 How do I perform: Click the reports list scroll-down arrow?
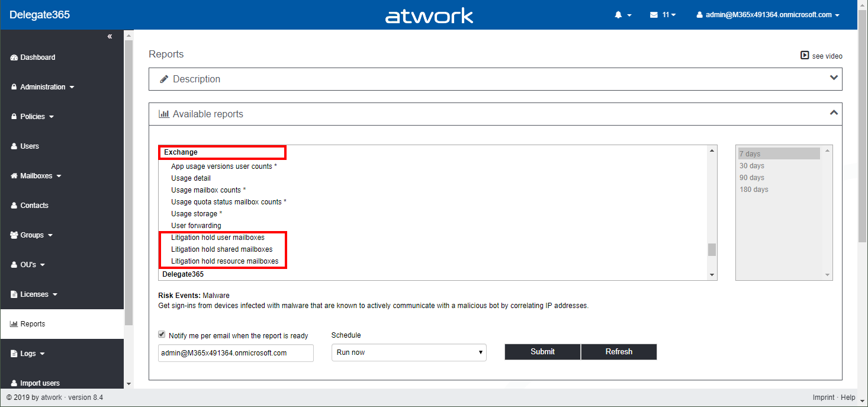tap(712, 275)
